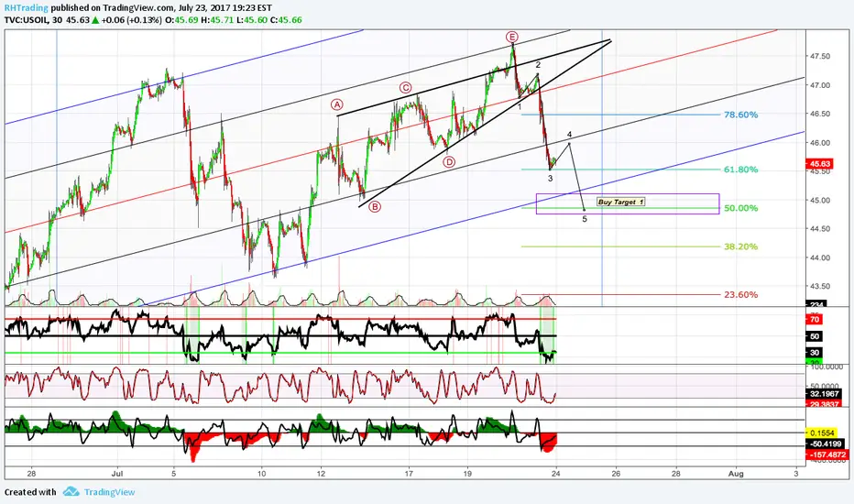Image resolution: width=854 pixels, height=504 pixels.
Task: Click the 26 date label on time axis
Action: pyautogui.click(x=616, y=474)
